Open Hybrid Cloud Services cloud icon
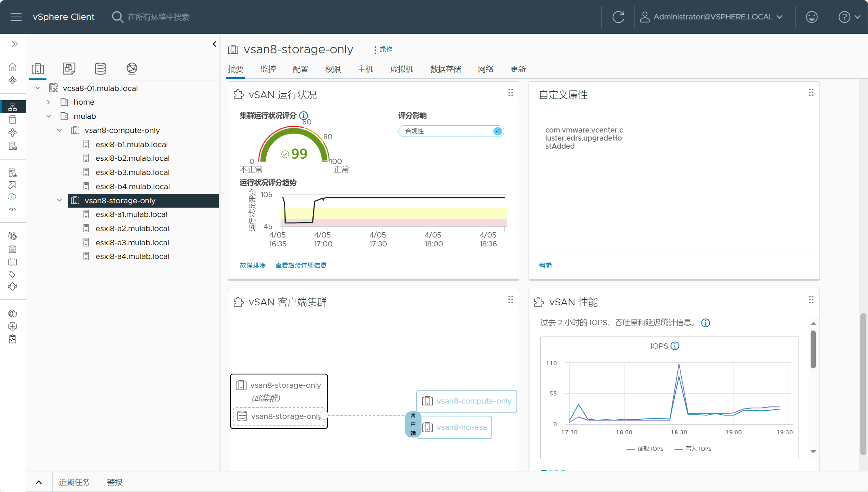The height and width of the screenshot is (492, 868). [13, 197]
